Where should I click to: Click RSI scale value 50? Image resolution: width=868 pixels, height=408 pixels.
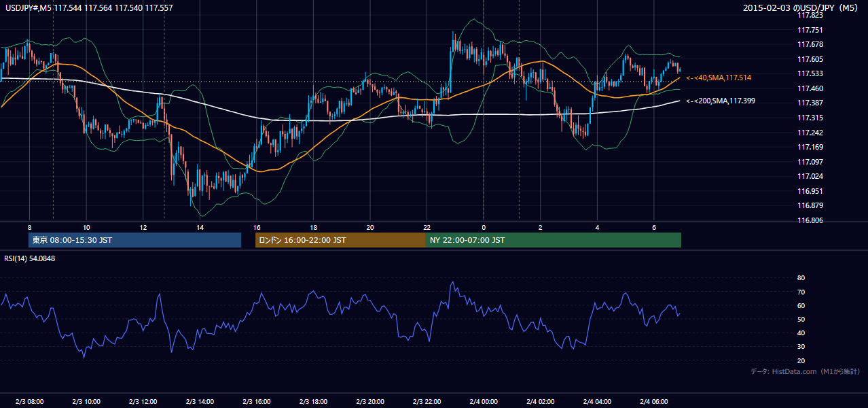click(801, 319)
